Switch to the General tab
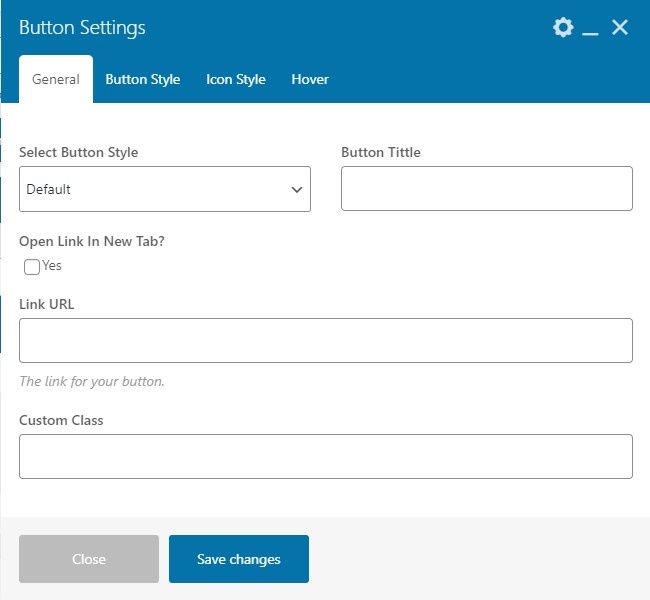Viewport: 650px width, 600px height. [x=56, y=79]
